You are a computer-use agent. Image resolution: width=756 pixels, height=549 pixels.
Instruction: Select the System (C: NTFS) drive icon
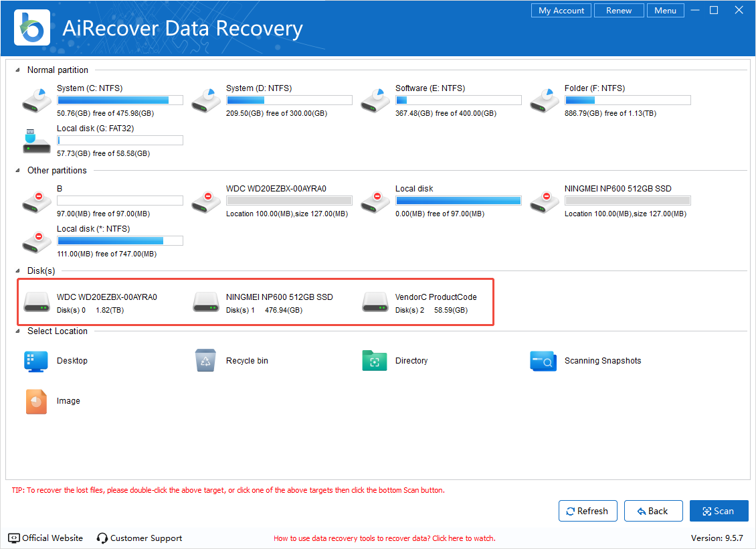pos(36,100)
